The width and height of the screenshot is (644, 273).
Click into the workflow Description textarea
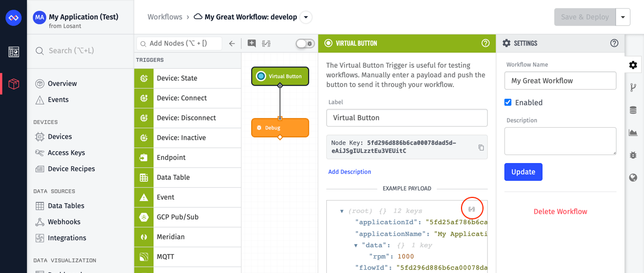click(x=560, y=142)
